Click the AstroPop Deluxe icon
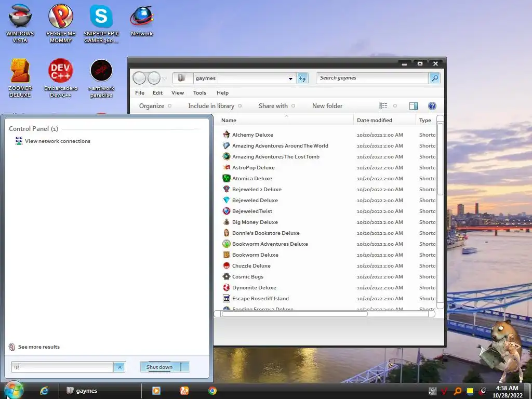Viewport: 532px width, 399px height. click(x=227, y=167)
